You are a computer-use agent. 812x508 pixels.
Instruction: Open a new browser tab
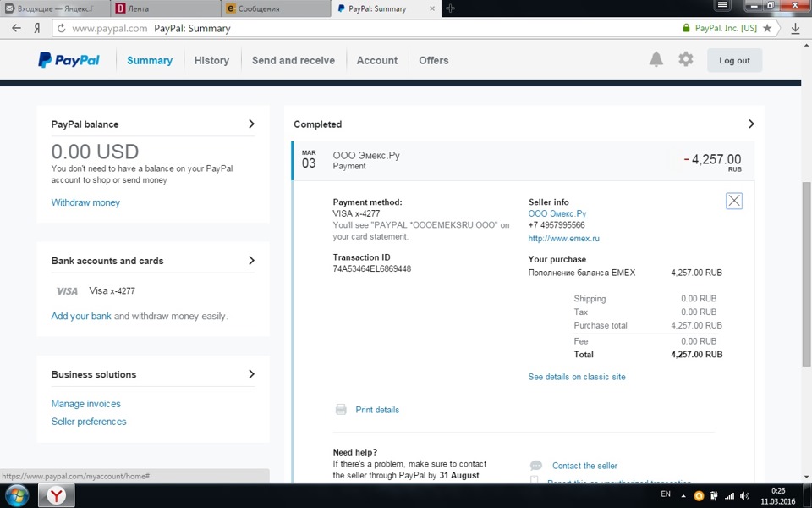450,8
